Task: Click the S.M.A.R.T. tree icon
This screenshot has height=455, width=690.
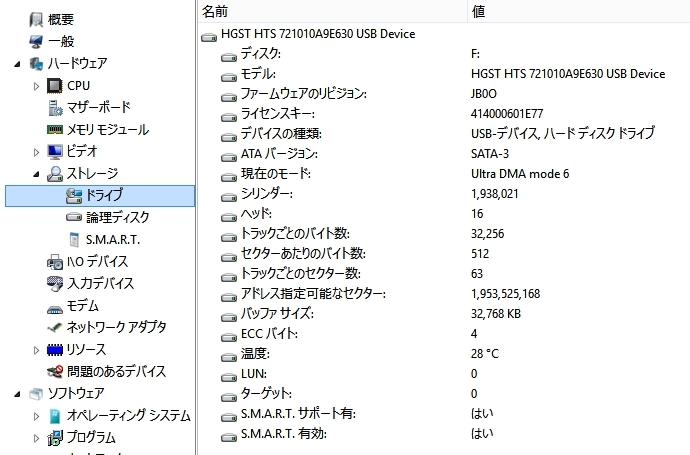Action: pyautogui.click(x=74, y=239)
